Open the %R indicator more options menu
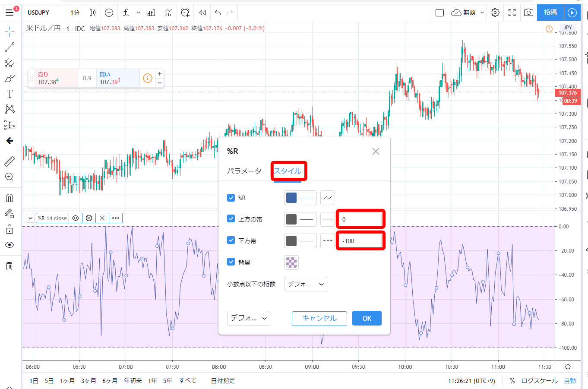 [116, 218]
